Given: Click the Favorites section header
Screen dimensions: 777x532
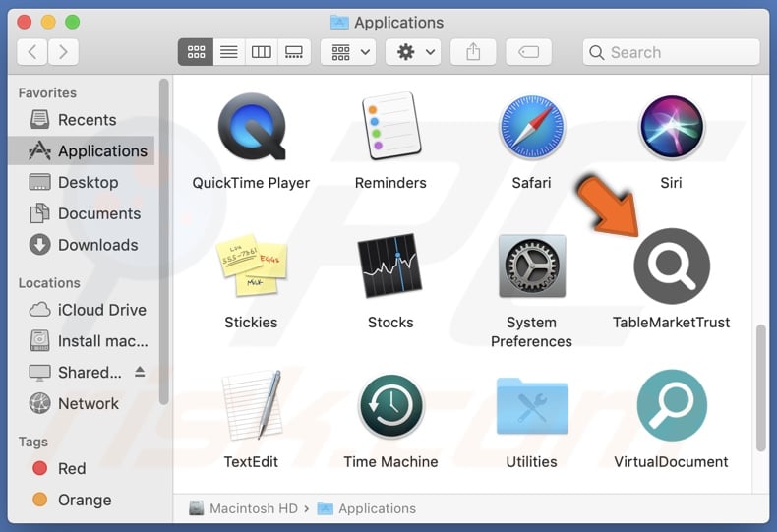Looking at the screenshot, I should pyautogui.click(x=47, y=92).
